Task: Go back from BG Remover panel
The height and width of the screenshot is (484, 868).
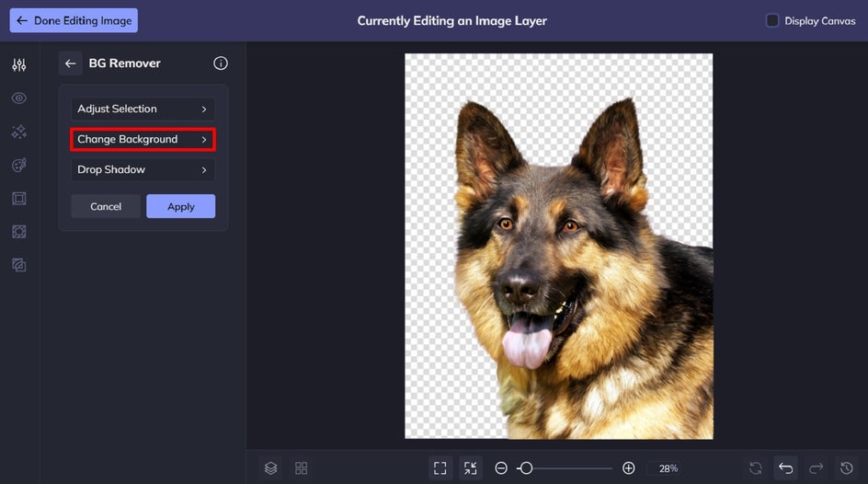Action: tap(70, 63)
